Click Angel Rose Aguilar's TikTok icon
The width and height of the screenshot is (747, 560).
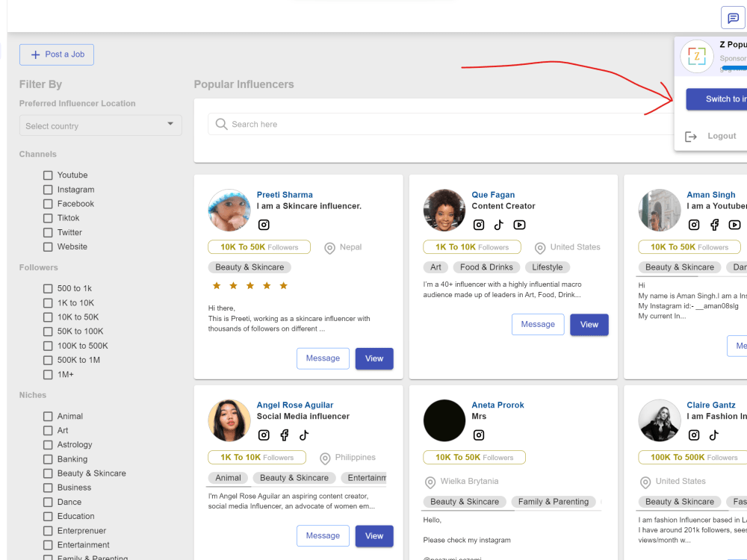coord(304,435)
